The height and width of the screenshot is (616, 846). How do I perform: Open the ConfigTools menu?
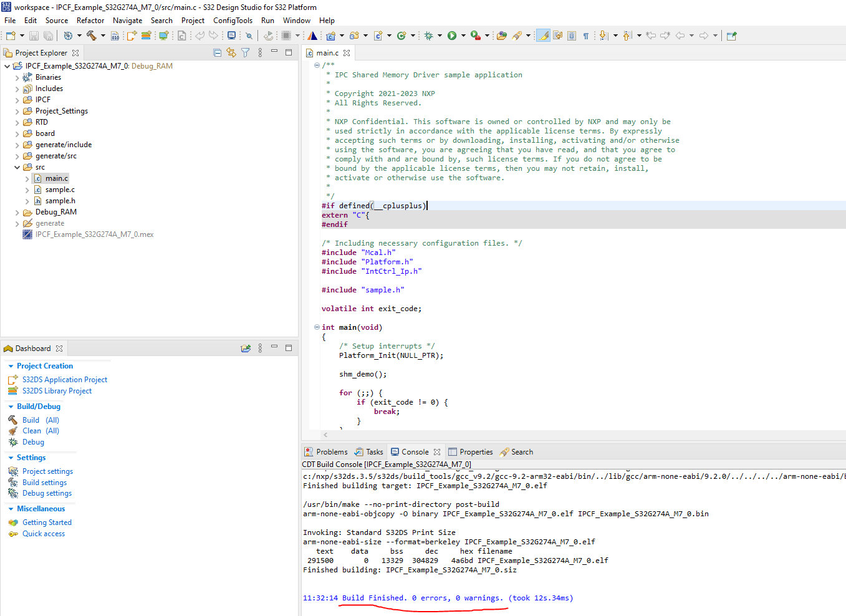pyautogui.click(x=233, y=20)
